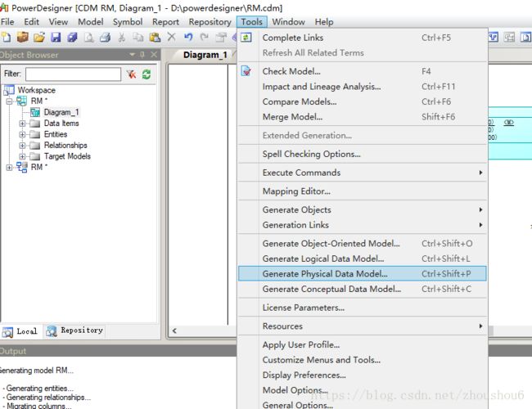Click the Workspace root icon in tree
The height and width of the screenshot is (409, 532).
click(x=9, y=90)
